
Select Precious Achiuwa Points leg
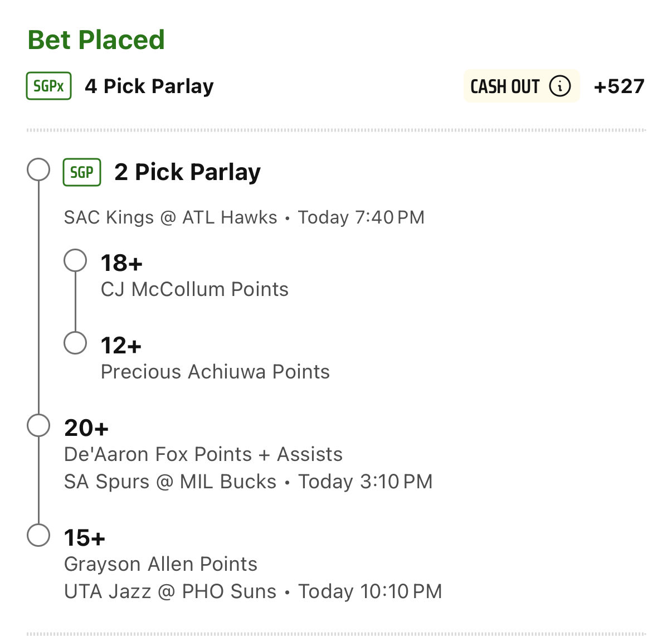click(x=215, y=372)
